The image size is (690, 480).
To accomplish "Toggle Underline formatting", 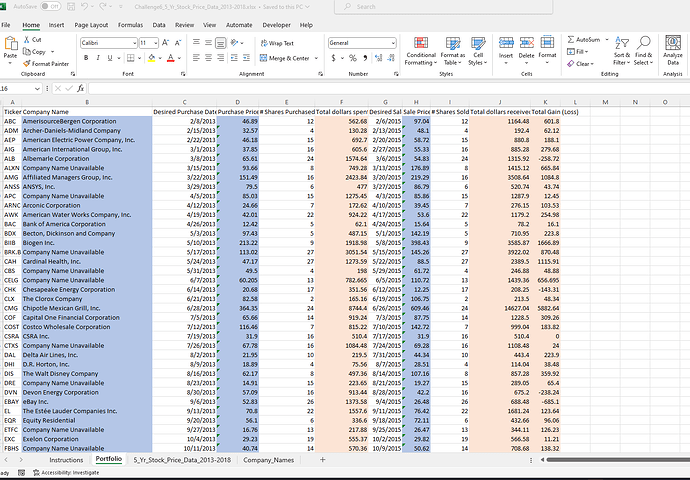I will click(110, 58).
